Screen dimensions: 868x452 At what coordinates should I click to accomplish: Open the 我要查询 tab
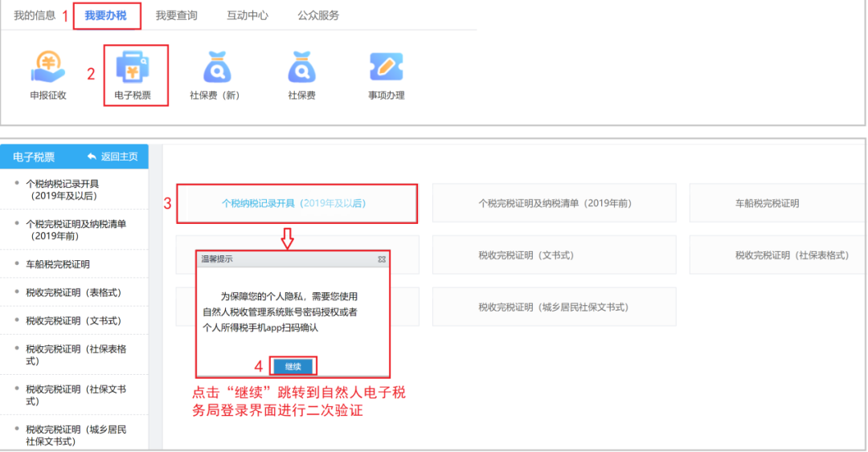[176, 15]
